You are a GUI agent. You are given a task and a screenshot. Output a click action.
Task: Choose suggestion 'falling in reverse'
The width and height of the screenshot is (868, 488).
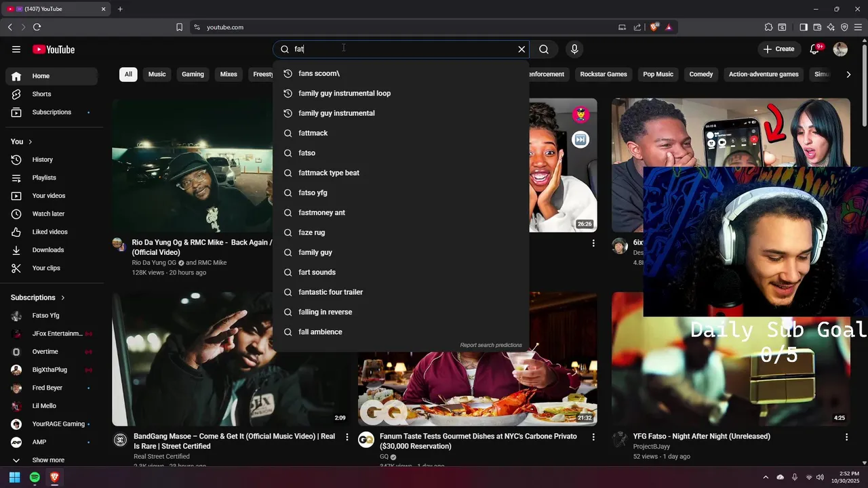(401, 312)
